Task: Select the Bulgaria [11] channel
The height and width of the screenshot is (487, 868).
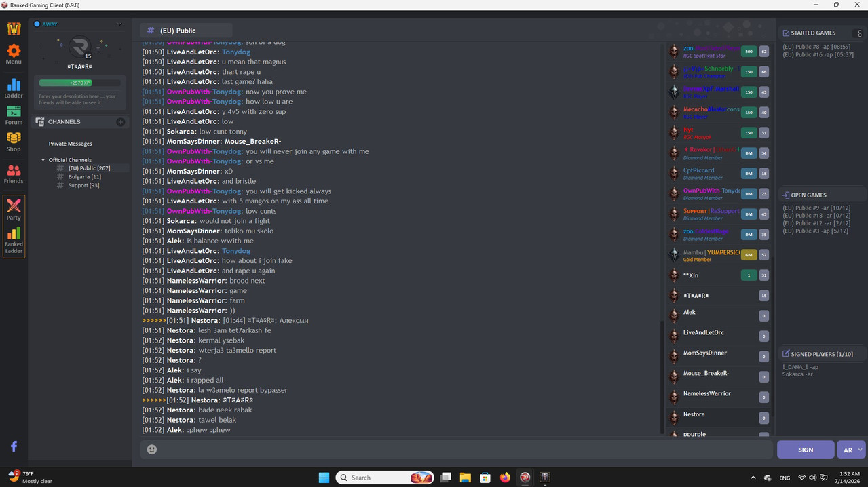Action: [84, 177]
